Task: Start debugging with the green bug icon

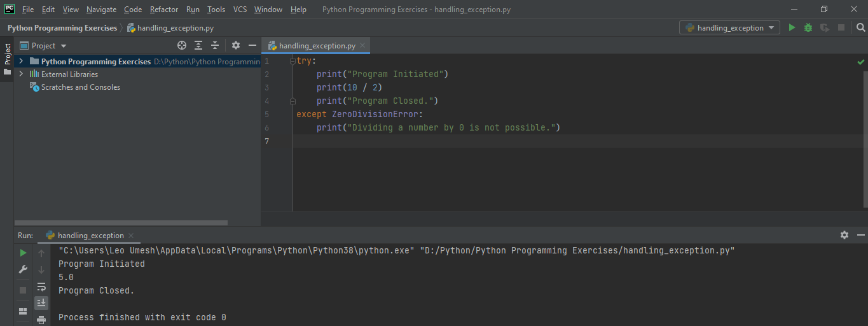Action: [x=808, y=27]
